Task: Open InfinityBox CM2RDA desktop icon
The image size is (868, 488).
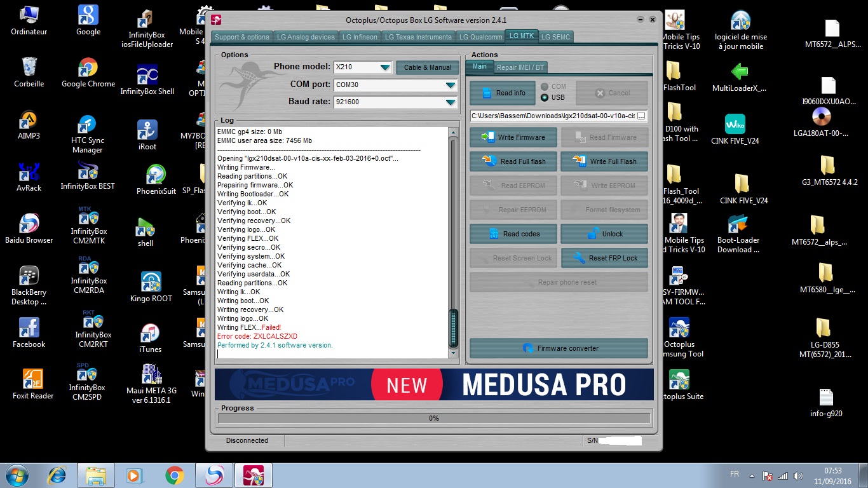Action: [88, 275]
